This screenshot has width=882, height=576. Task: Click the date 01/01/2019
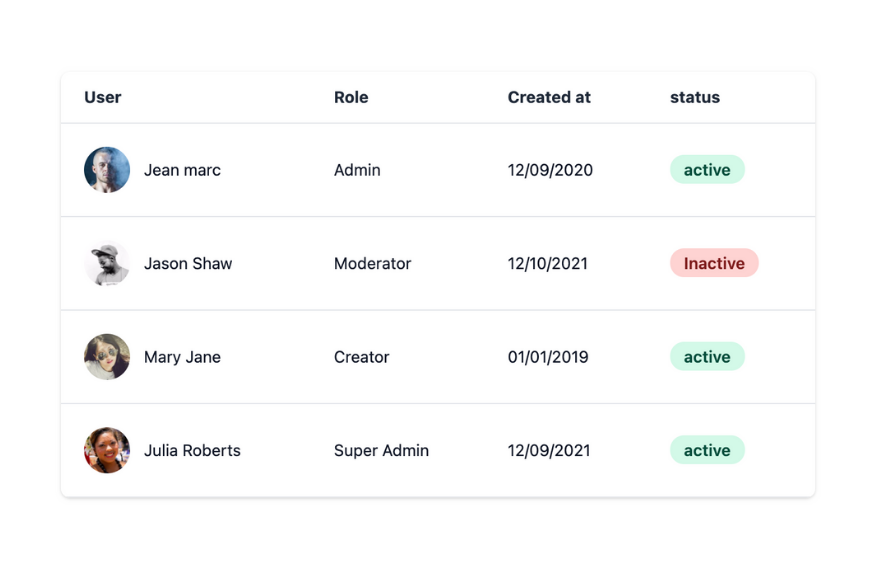coord(548,357)
